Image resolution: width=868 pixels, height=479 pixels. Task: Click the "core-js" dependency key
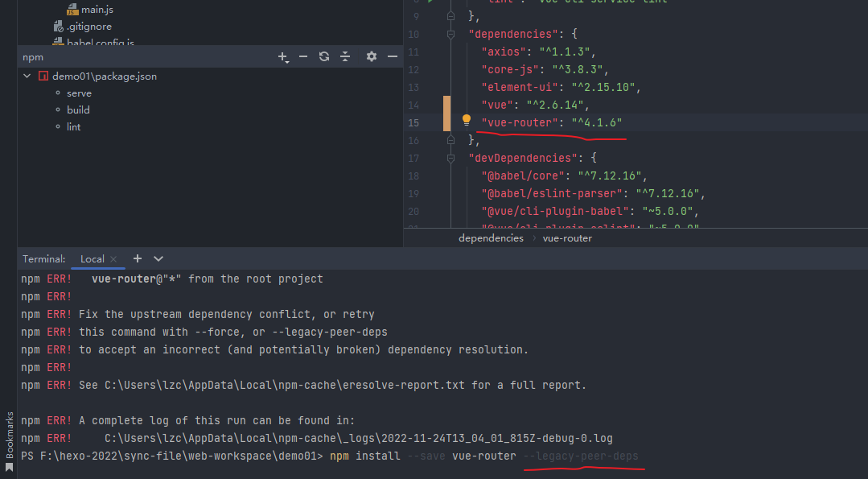tap(510, 70)
